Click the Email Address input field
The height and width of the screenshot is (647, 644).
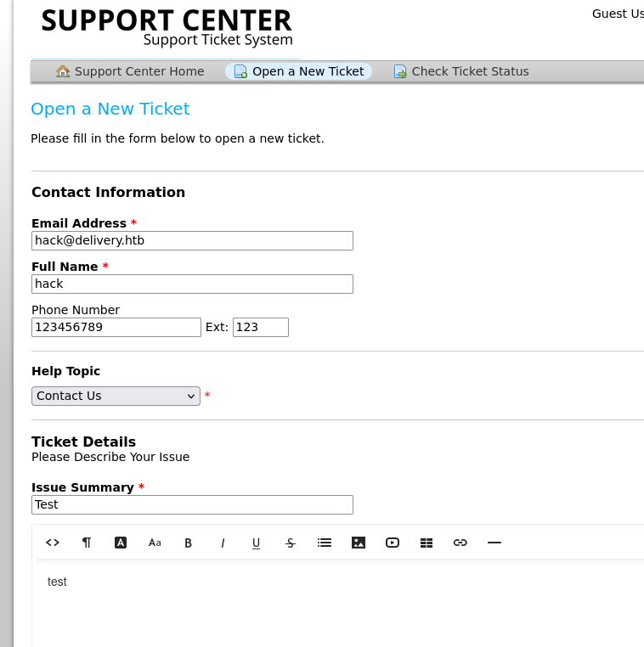tap(192, 240)
